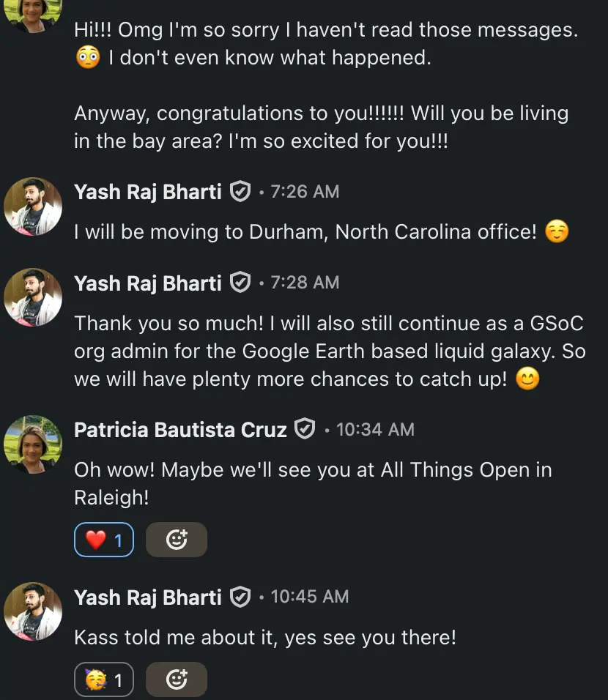Click verified badge beside Patricia Bautista Cruz name
This screenshot has height=700, width=608.
304,430
